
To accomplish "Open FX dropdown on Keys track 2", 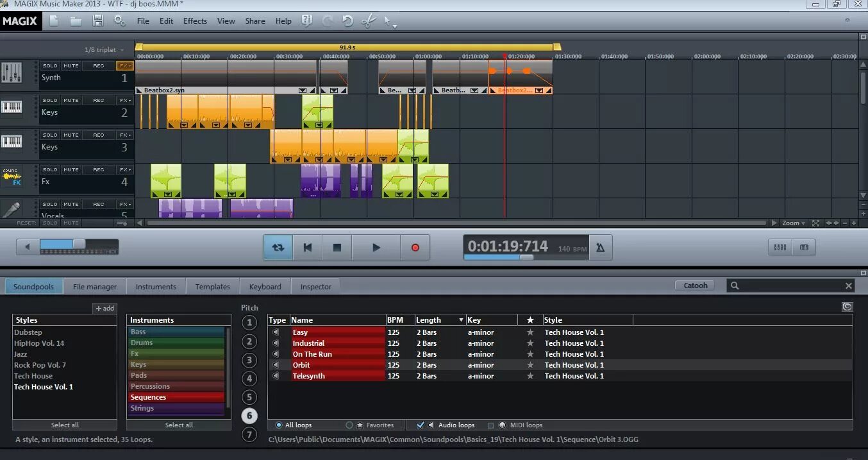I will pyautogui.click(x=124, y=100).
